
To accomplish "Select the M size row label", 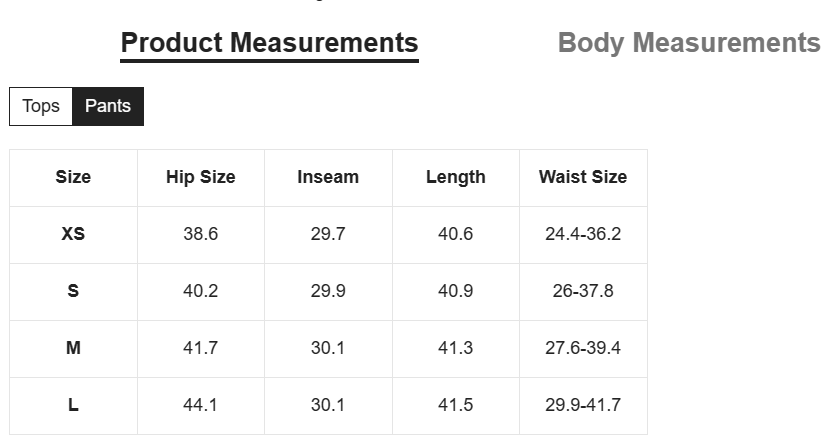I will coord(73,348).
